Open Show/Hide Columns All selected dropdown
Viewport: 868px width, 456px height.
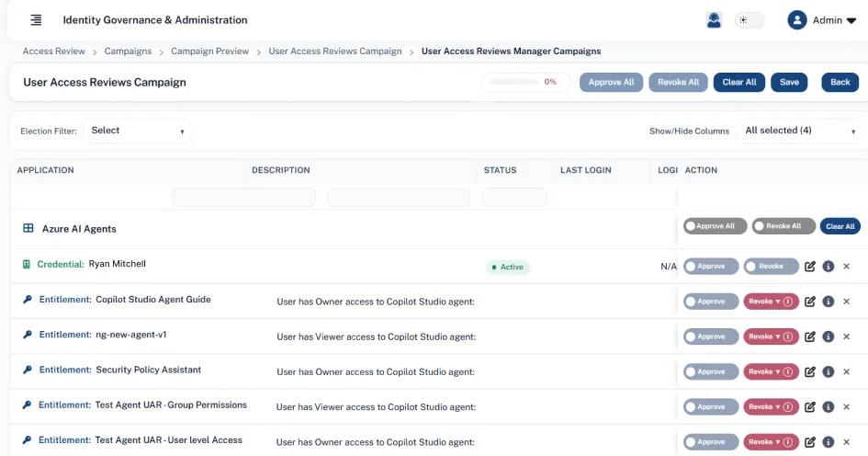click(x=799, y=131)
